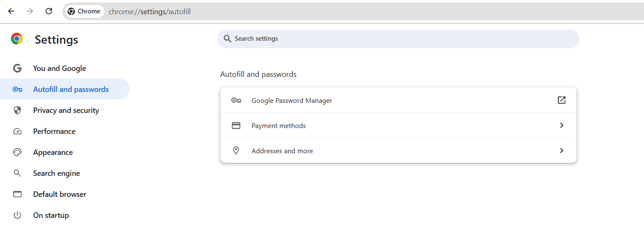Click the key icon next to Google Password Manager

click(236, 100)
